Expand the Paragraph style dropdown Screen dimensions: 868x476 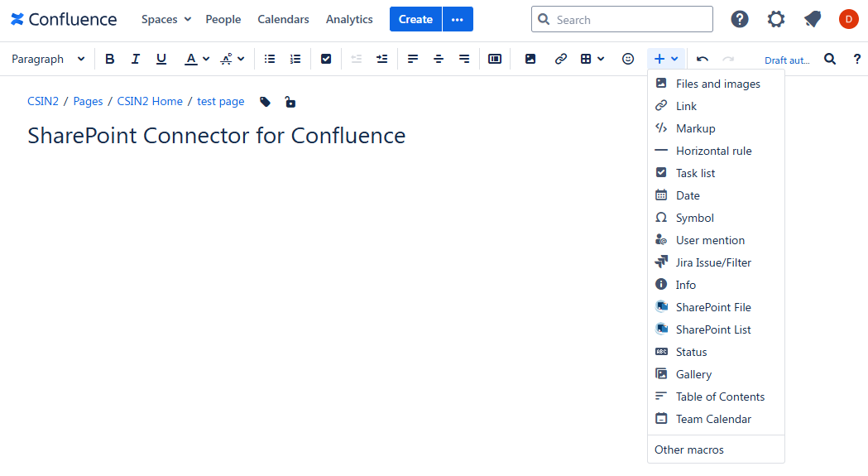[x=48, y=59]
